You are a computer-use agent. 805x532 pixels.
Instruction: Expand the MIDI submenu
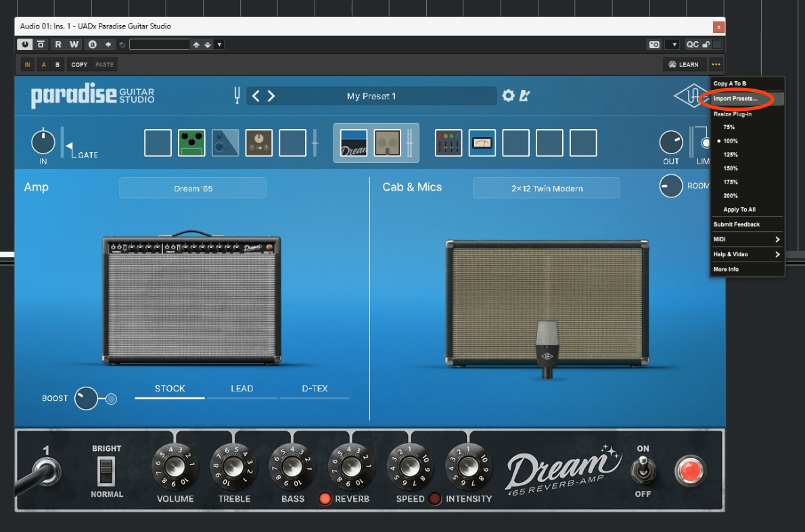[747, 239]
